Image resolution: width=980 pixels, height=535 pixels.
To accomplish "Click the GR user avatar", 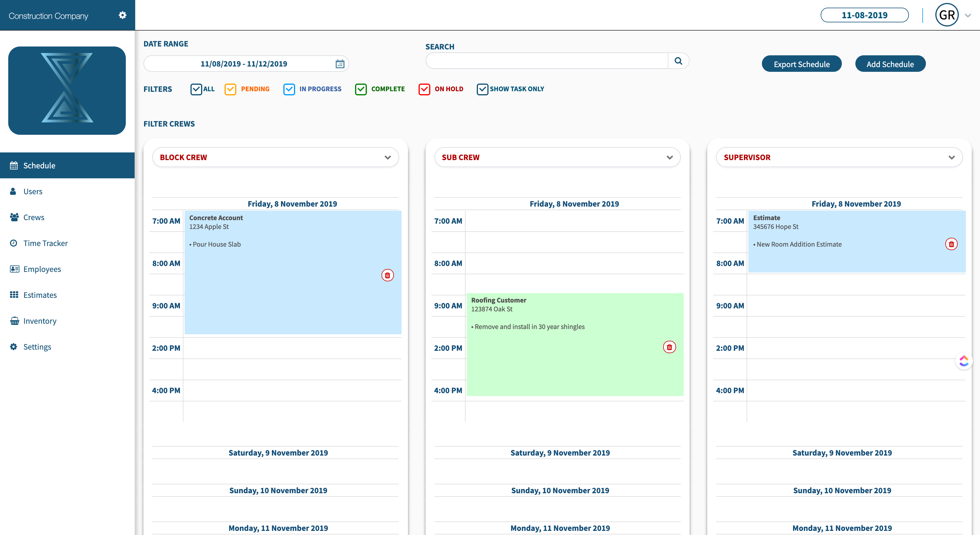I will (x=946, y=15).
